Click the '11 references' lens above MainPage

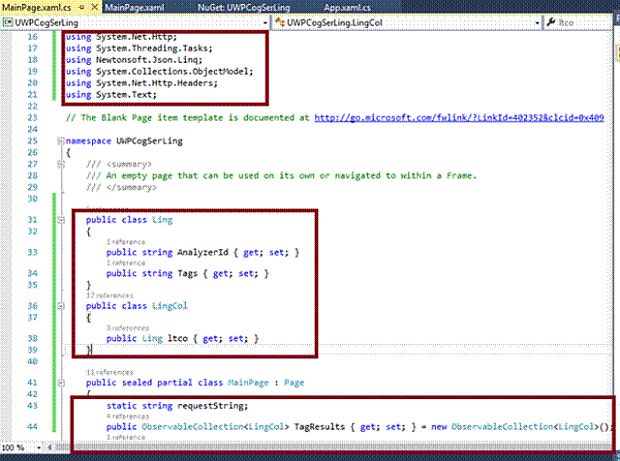coord(110,372)
